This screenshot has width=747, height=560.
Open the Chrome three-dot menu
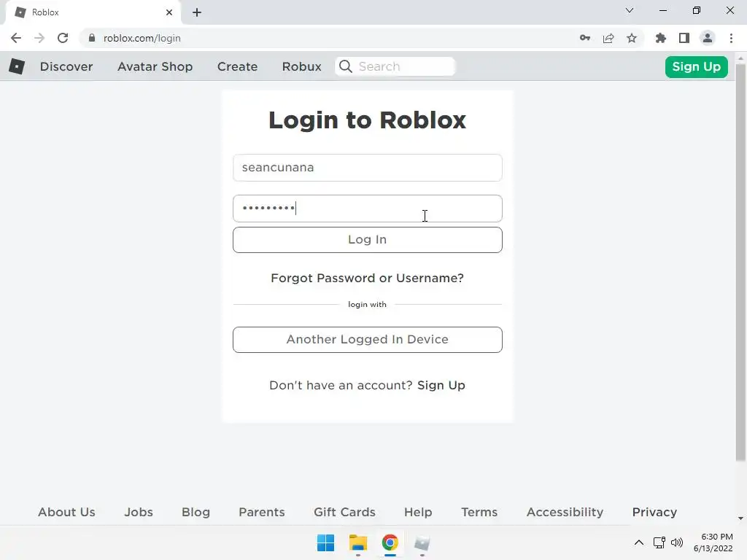731,38
